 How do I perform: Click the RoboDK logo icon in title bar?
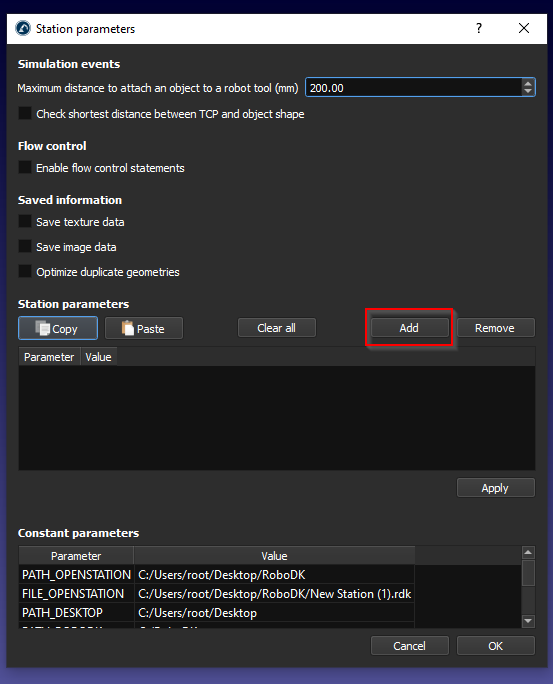23,28
